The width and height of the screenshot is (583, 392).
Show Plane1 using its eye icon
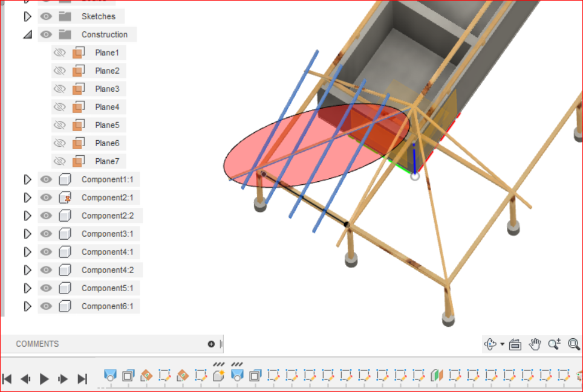59,53
